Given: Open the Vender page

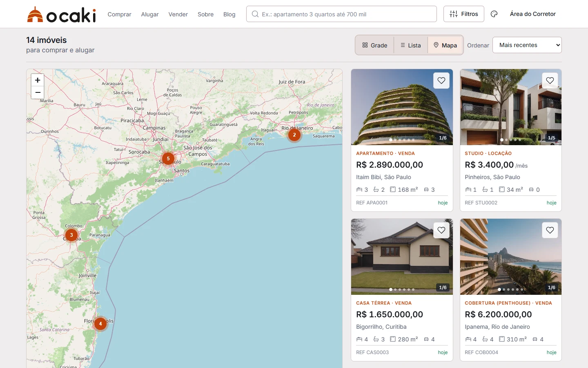Looking at the screenshot, I should click(x=178, y=14).
